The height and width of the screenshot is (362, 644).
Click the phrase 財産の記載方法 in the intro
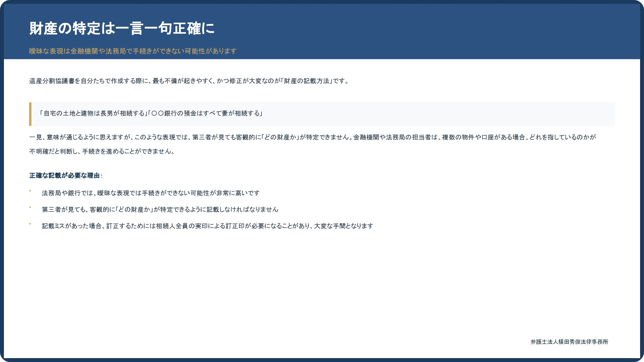pyautogui.click(x=307, y=81)
